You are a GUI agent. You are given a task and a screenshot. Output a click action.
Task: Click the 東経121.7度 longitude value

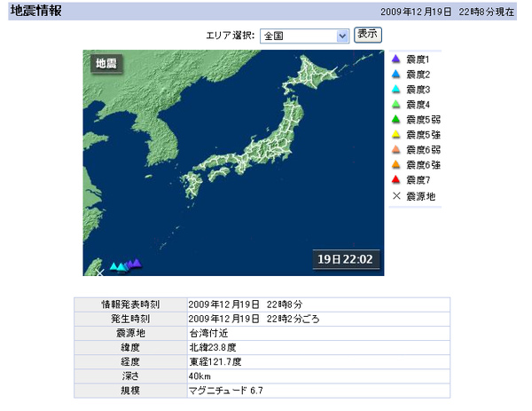[x=215, y=362]
